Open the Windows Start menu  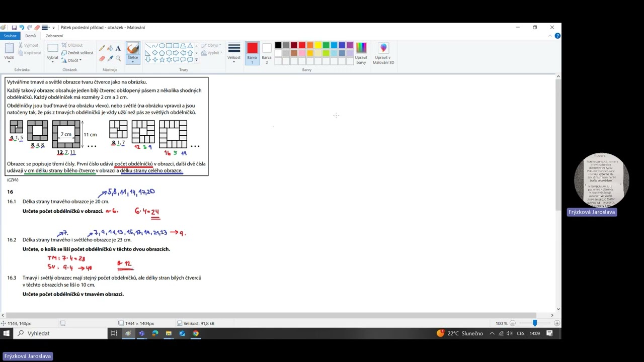tap(6, 333)
